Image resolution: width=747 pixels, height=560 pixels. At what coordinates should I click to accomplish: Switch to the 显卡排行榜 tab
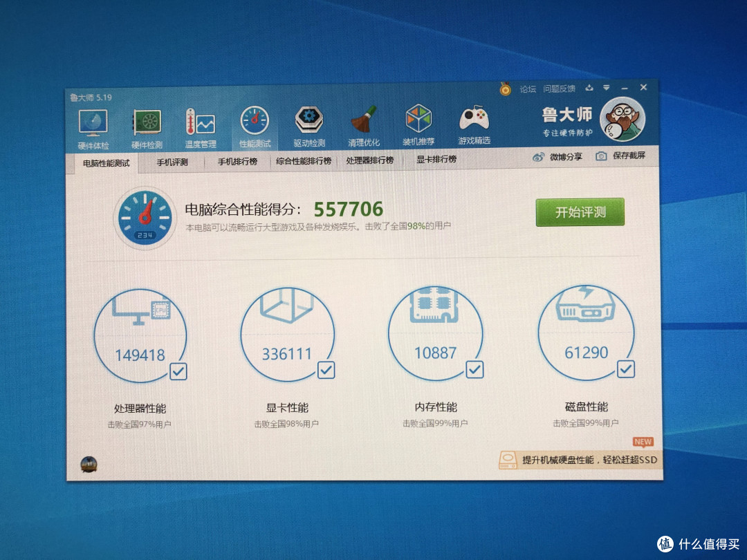436,159
